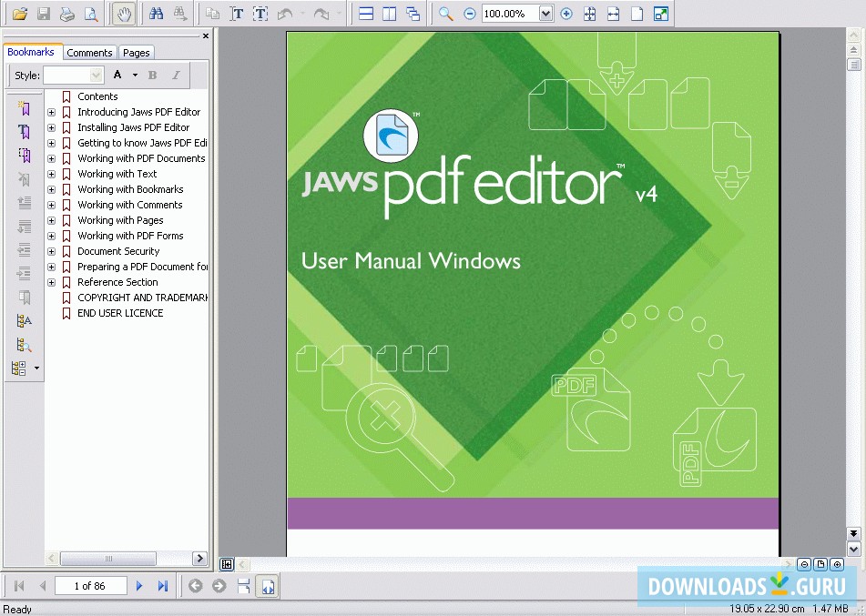Click the Fit Width icon on toolbar

[613, 14]
